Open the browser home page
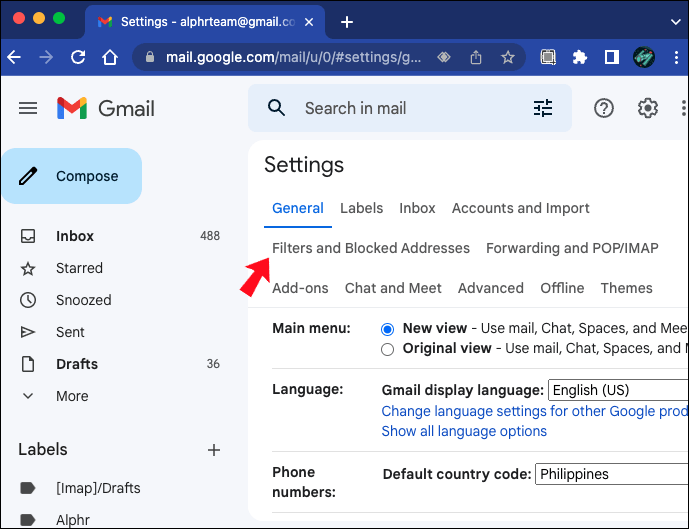 pyautogui.click(x=110, y=57)
